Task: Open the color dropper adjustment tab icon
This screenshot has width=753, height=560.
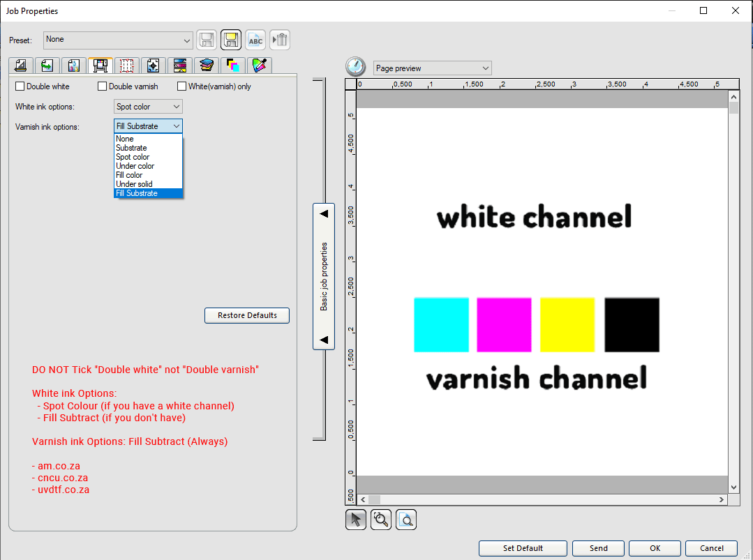Action: (260, 66)
